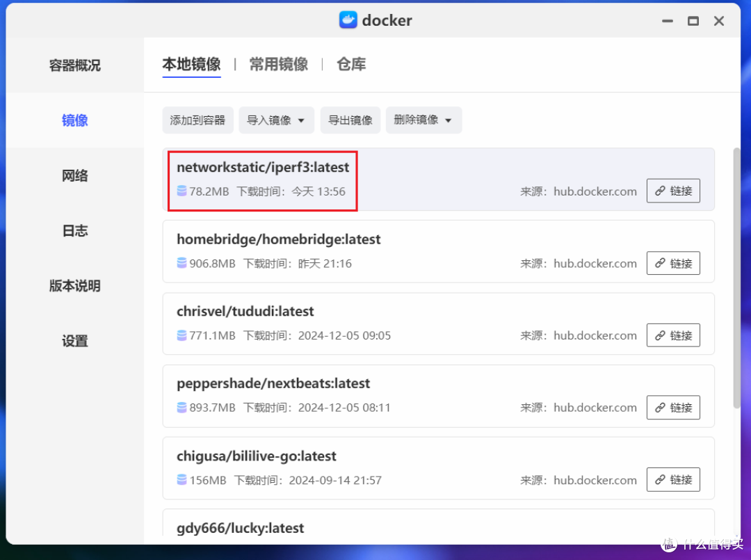
Task: Select 镜像 in sidebar
Action: [x=74, y=120]
